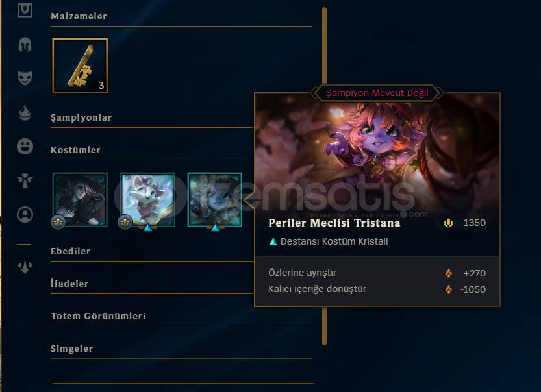Select the Periler Meclisi Tristana skin shard
This screenshot has height=392, width=541.
[215, 200]
